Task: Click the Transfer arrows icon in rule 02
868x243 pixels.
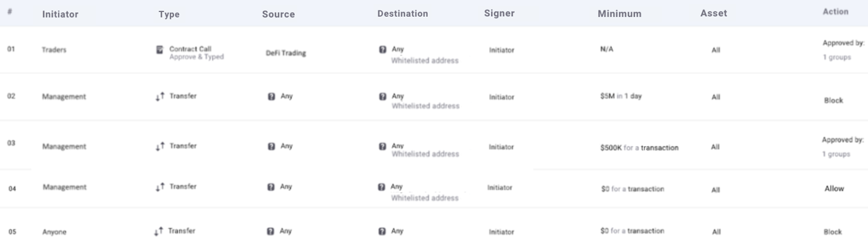Action: [x=159, y=96]
